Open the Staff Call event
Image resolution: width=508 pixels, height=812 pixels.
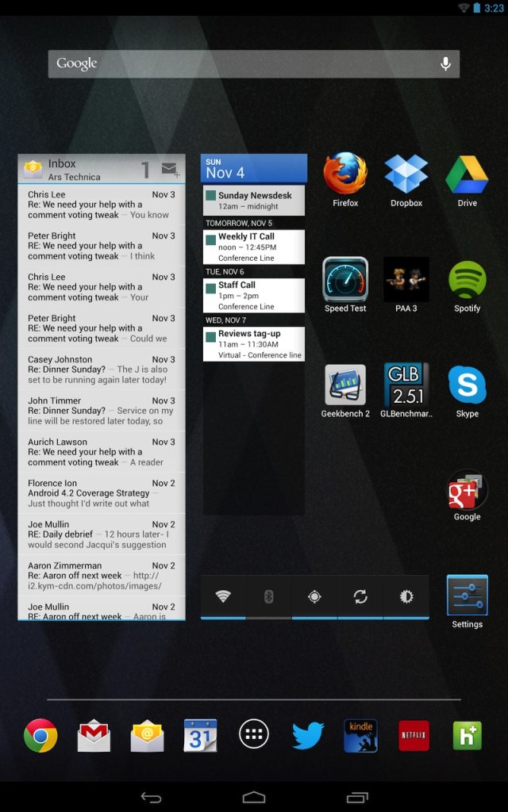click(254, 295)
